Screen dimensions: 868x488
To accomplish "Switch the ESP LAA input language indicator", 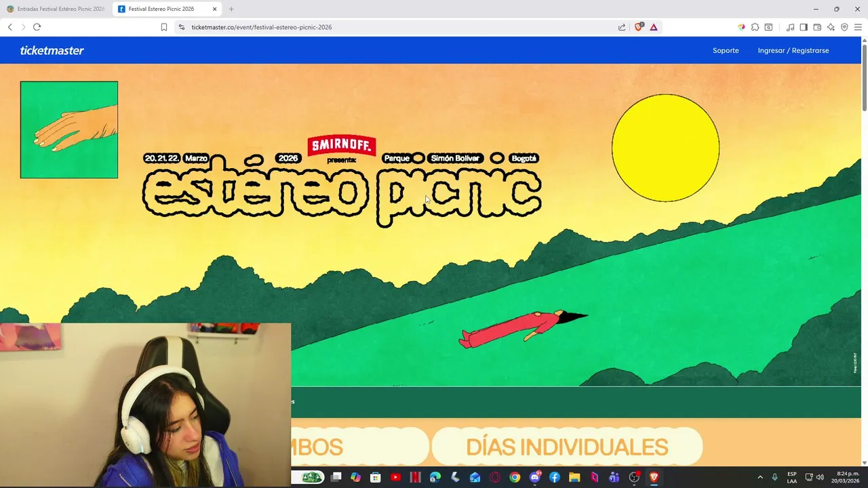I will (792, 477).
